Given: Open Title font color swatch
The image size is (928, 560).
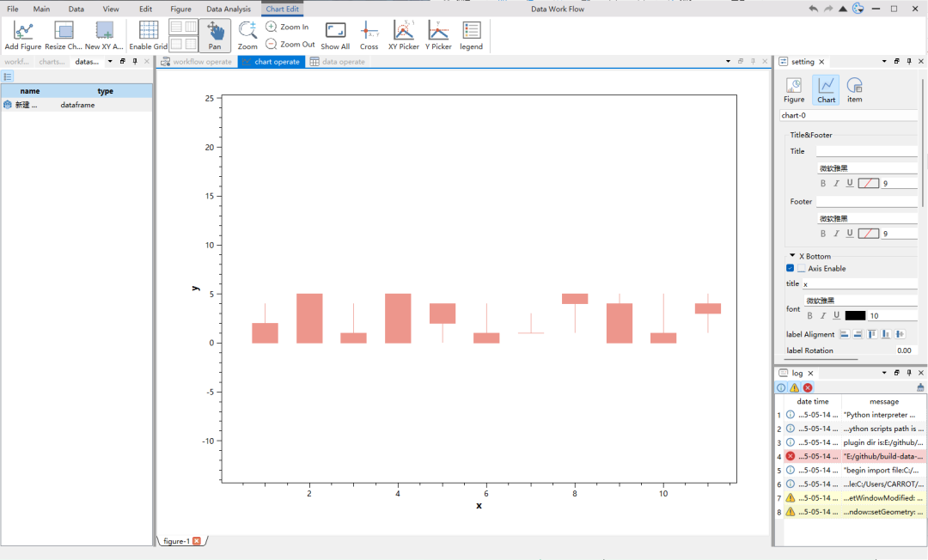Looking at the screenshot, I should click(868, 183).
